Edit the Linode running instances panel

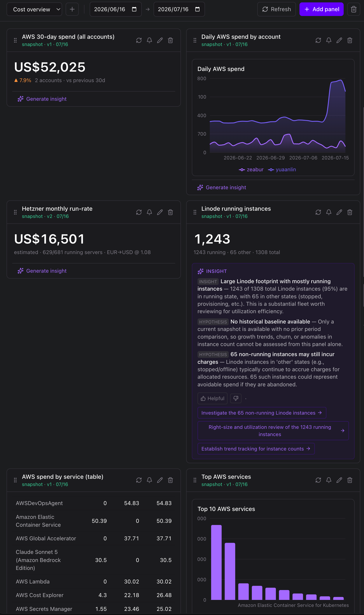click(339, 212)
